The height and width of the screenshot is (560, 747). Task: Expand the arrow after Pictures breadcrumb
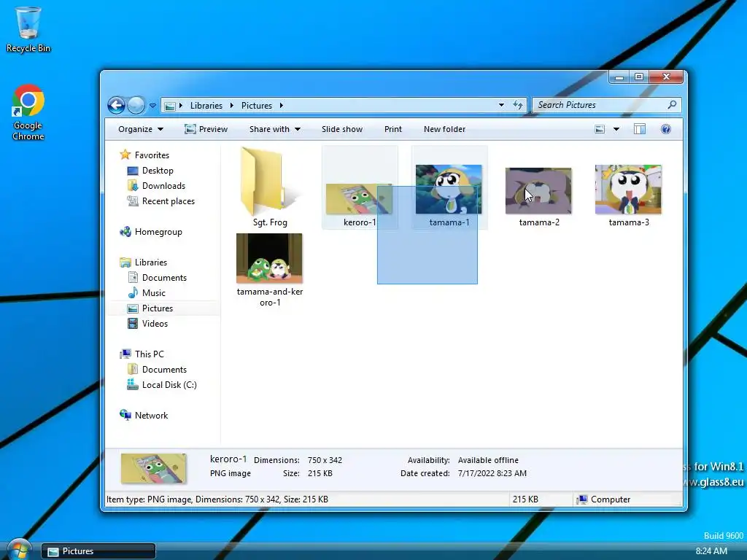281,106
